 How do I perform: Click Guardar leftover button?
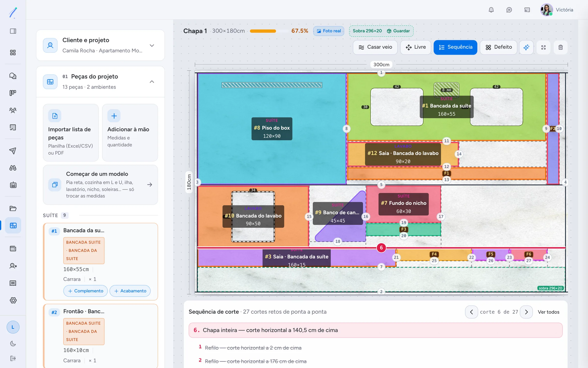click(x=398, y=31)
